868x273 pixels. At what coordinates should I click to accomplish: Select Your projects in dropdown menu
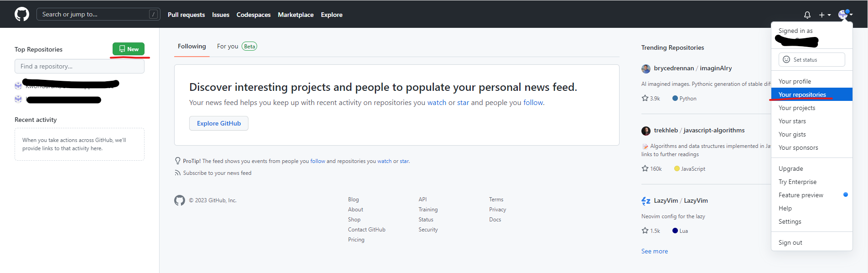tap(812, 108)
